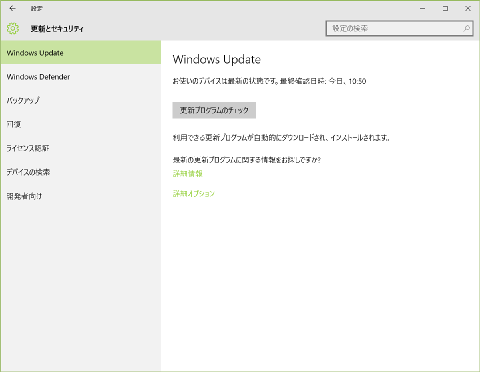
Task: Go back using the arrow icon
Action: (x=12, y=8)
